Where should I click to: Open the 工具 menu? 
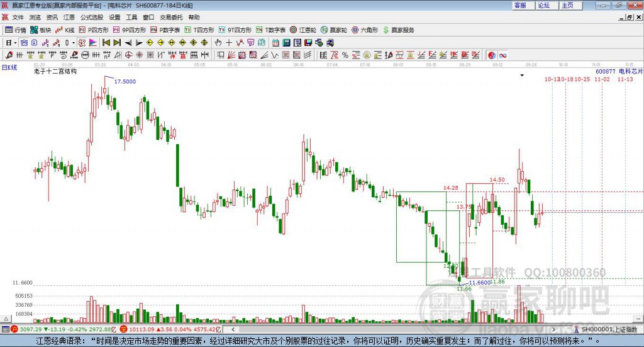(131, 17)
